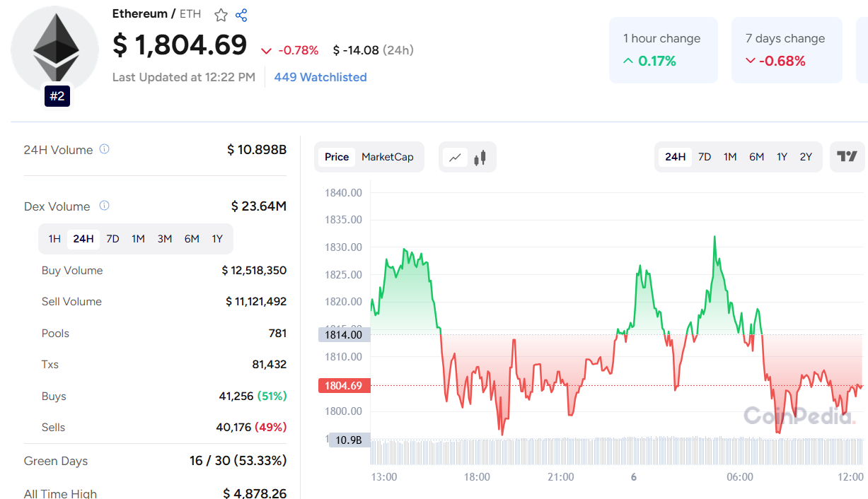This screenshot has width=868, height=499.
Task: Select 24H Dex Volume period
Action: (x=83, y=239)
